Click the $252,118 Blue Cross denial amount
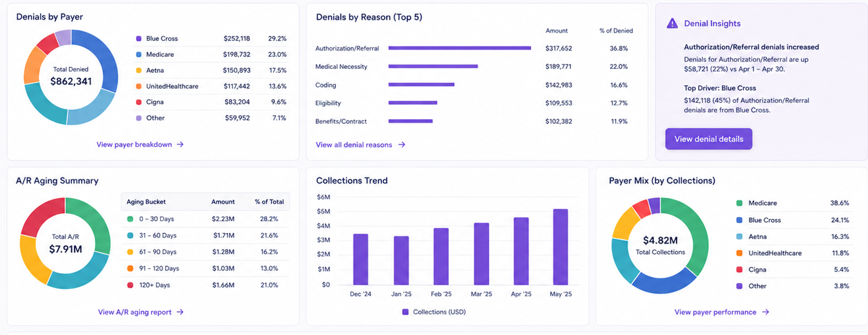This screenshot has width=868, height=335. click(x=237, y=39)
